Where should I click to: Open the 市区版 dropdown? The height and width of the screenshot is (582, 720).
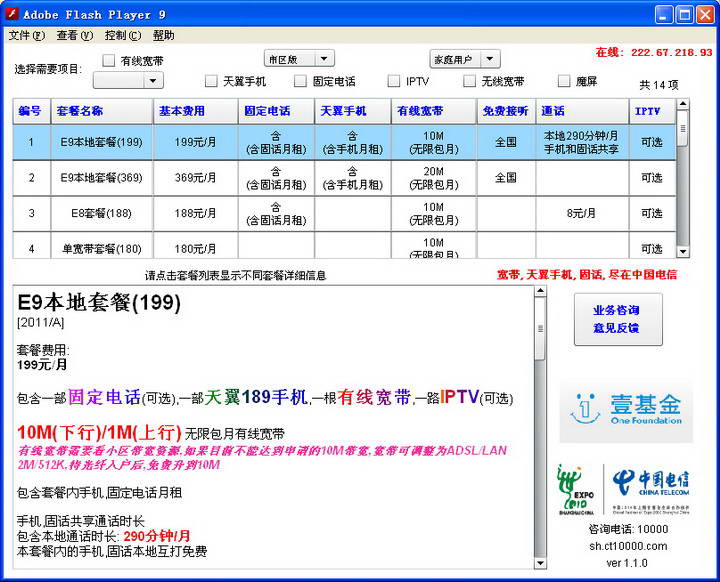pyautogui.click(x=299, y=59)
